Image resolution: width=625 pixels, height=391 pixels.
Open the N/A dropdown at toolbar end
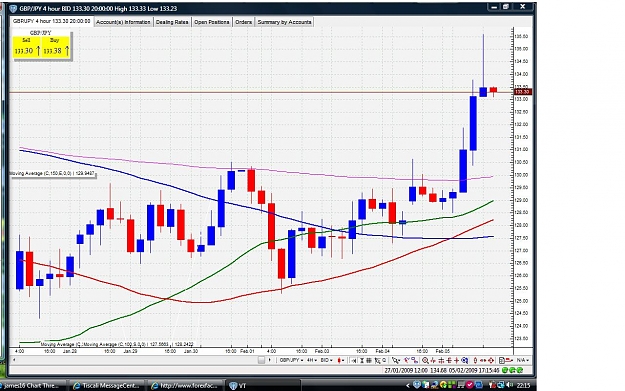[523, 360]
